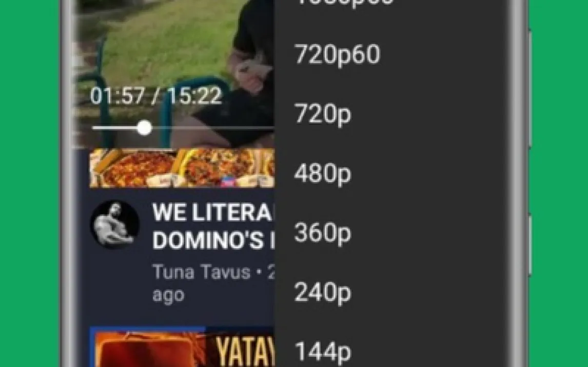Open the pizza video thumbnail
588x367 pixels.
tap(182, 168)
